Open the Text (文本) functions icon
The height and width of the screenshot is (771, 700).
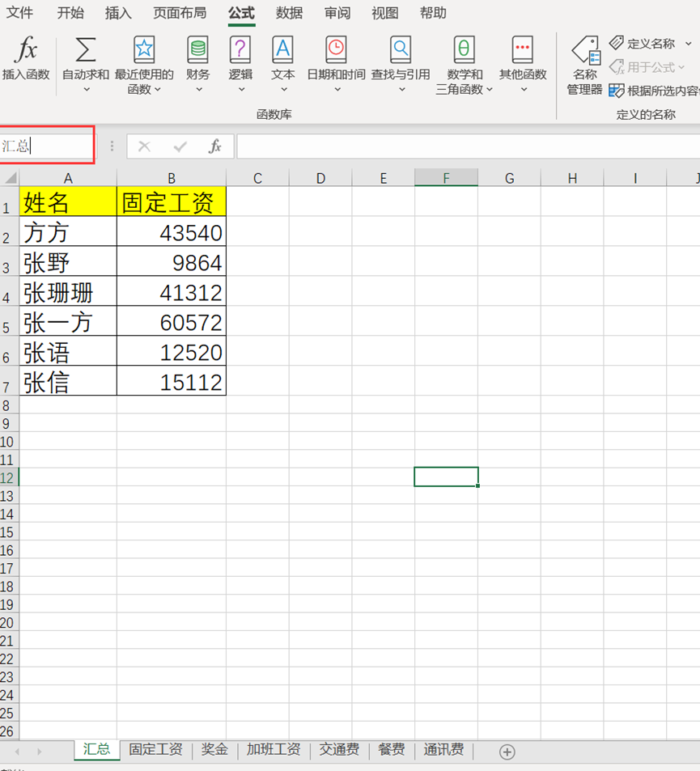(283, 50)
